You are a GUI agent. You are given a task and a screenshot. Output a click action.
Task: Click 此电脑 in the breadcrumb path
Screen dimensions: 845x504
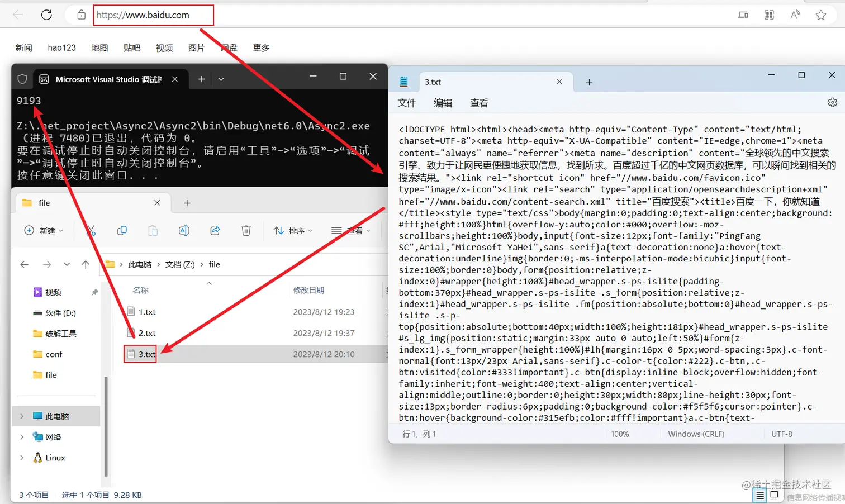click(x=140, y=265)
